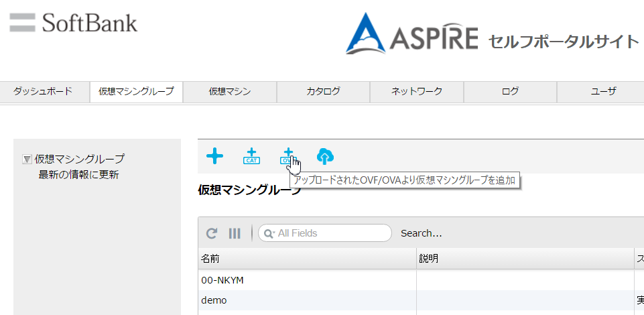Go to the ネットワーク tab
This screenshot has height=315, width=644.
coord(417,92)
